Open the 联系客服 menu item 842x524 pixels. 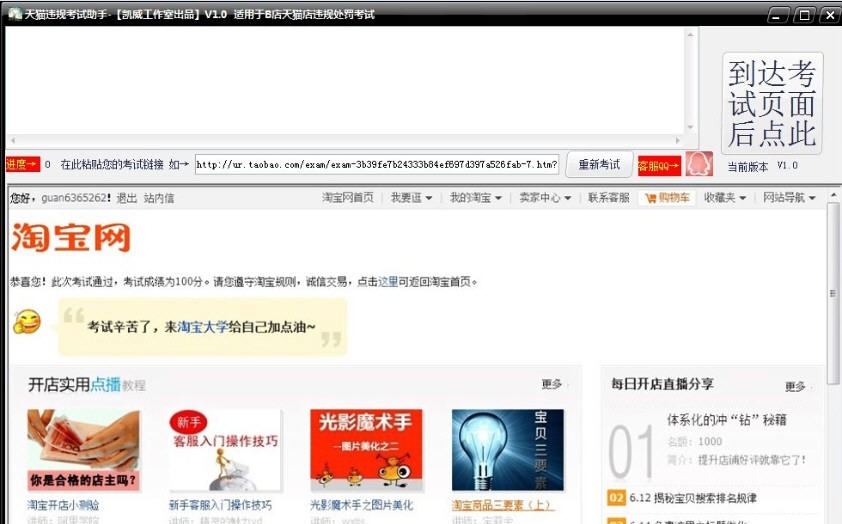pos(608,198)
